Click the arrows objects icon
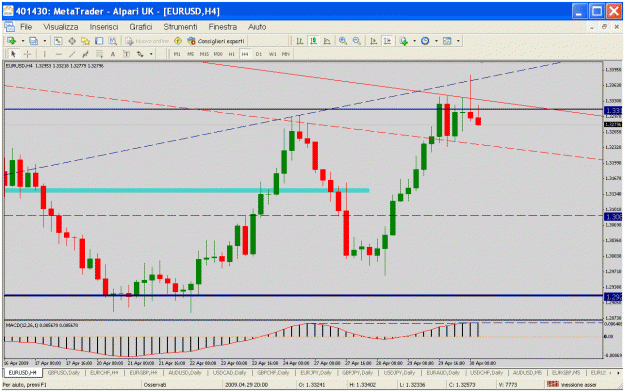The height and width of the screenshot is (392, 625). click(x=140, y=54)
